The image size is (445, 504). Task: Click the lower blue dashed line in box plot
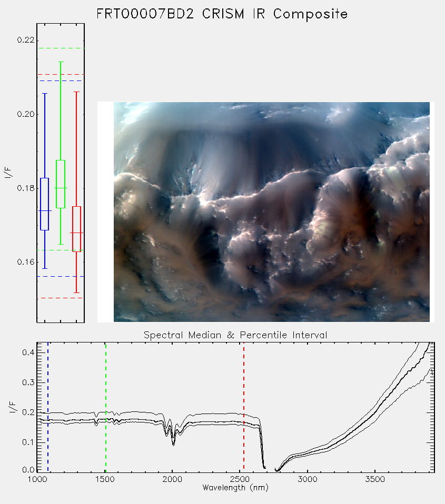[x=61, y=276]
